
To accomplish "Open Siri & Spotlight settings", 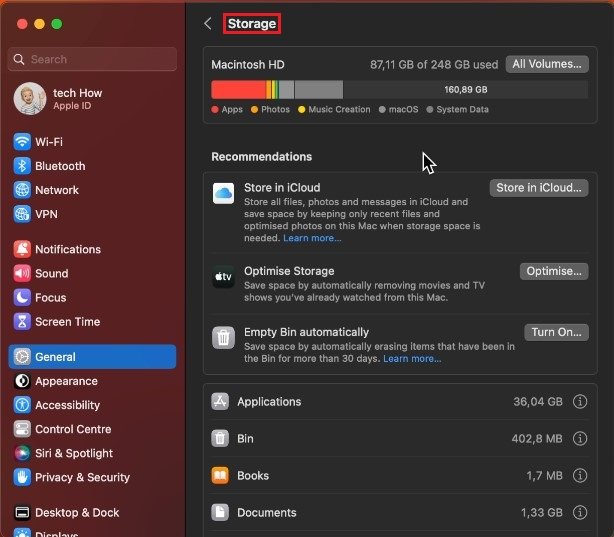I will click(x=92, y=453).
